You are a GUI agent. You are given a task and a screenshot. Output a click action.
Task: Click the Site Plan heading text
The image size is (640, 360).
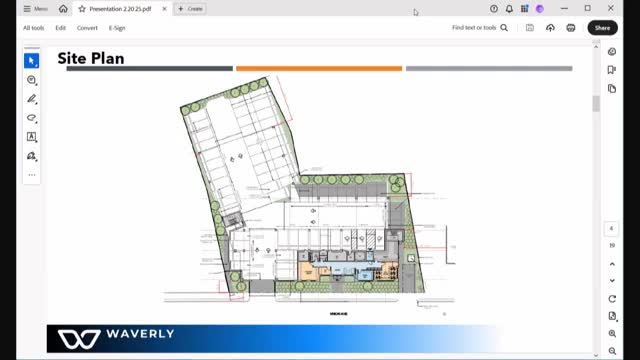pyautogui.click(x=91, y=58)
